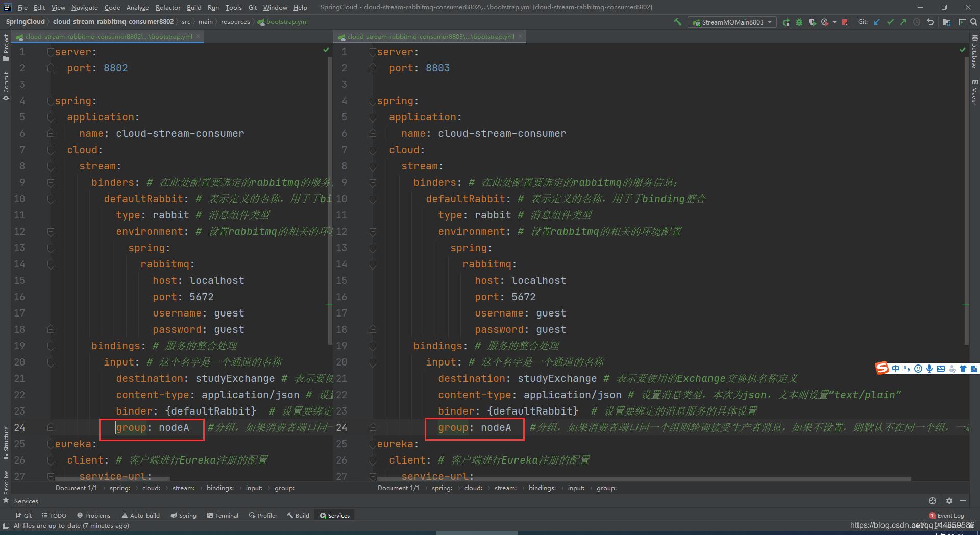This screenshot has height=535, width=980.
Task: Open the Terminal tool window tab
Action: 223,515
